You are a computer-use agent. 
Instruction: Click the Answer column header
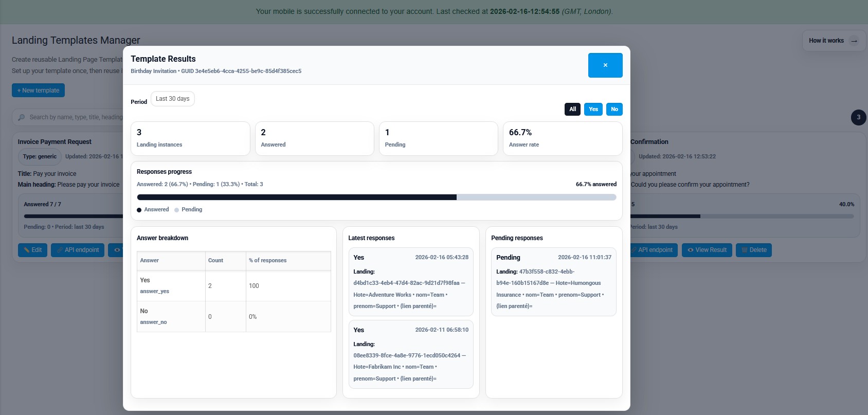coord(171,261)
